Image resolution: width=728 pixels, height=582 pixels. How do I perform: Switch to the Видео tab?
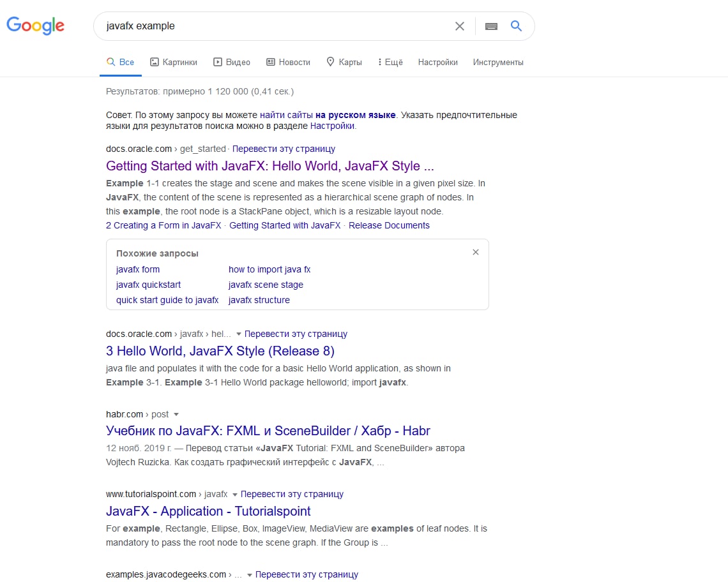point(232,62)
